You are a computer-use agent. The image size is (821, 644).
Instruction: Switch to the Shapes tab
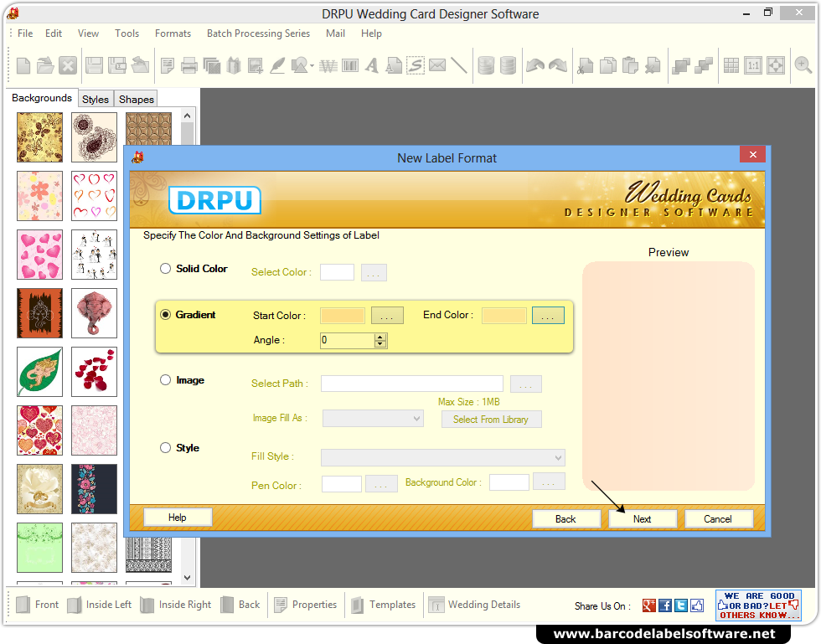tap(136, 99)
